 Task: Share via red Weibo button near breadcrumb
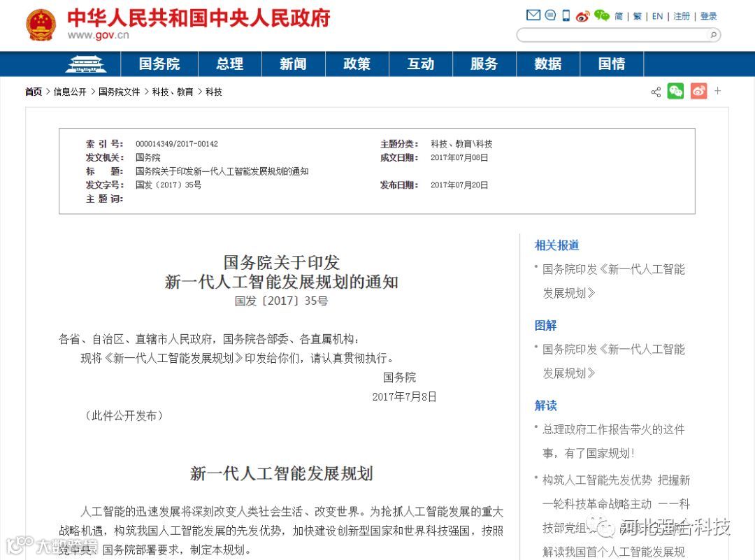698,91
